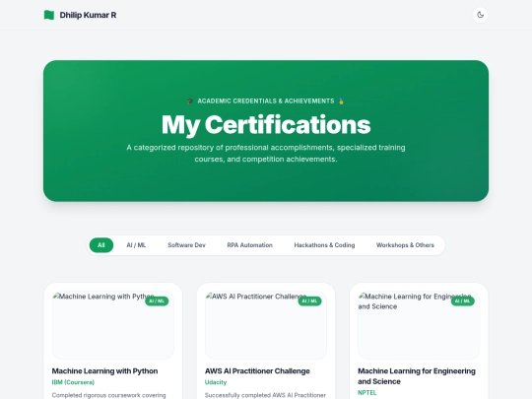Viewport: 532px width, 399px height.
Task: Click the description starting 'Successfully completed AWS'
Action: click(265, 395)
